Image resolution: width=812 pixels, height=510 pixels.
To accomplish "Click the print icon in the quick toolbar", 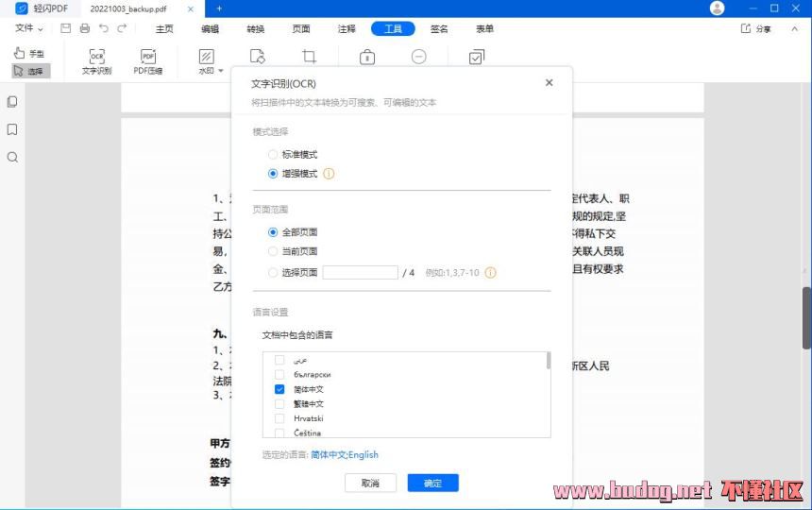I will tap(85, 29).
